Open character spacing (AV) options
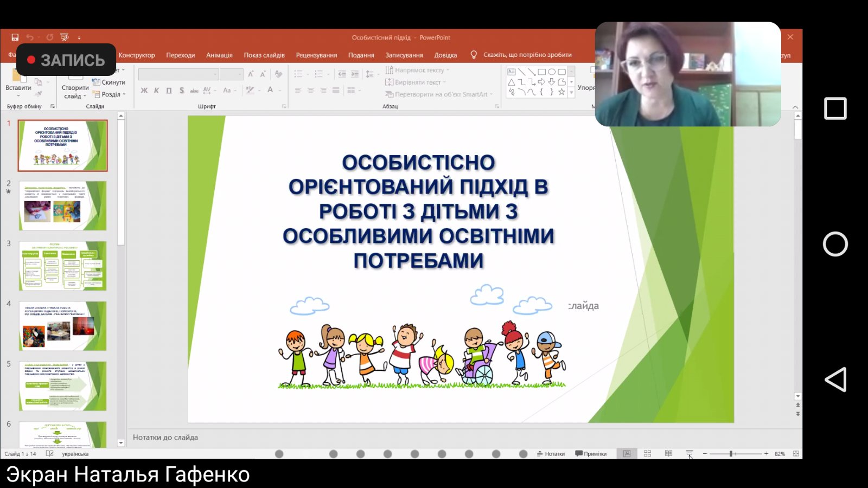 (209, 91)
